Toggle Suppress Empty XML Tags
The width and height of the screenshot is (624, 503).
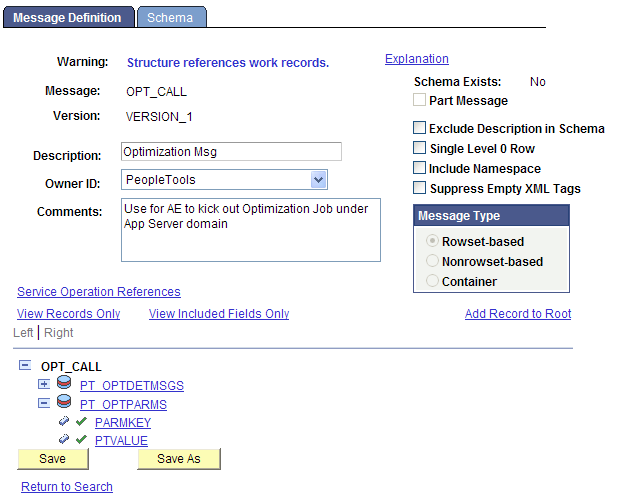coord(419,187)
